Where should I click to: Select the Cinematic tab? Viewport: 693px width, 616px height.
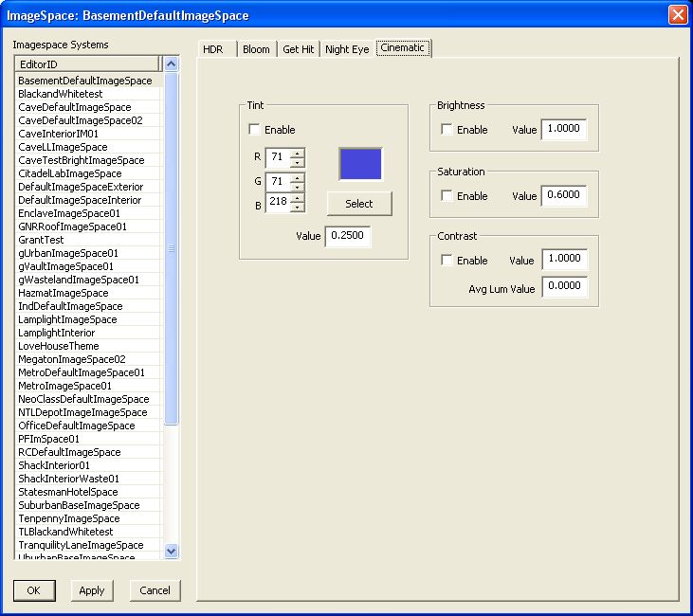[x=403, y=47]
